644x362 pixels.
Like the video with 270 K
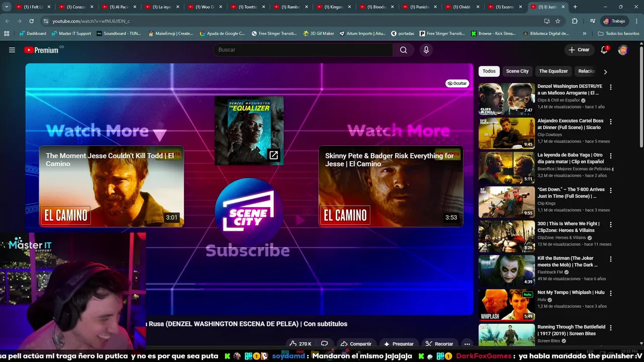point(300,344)
